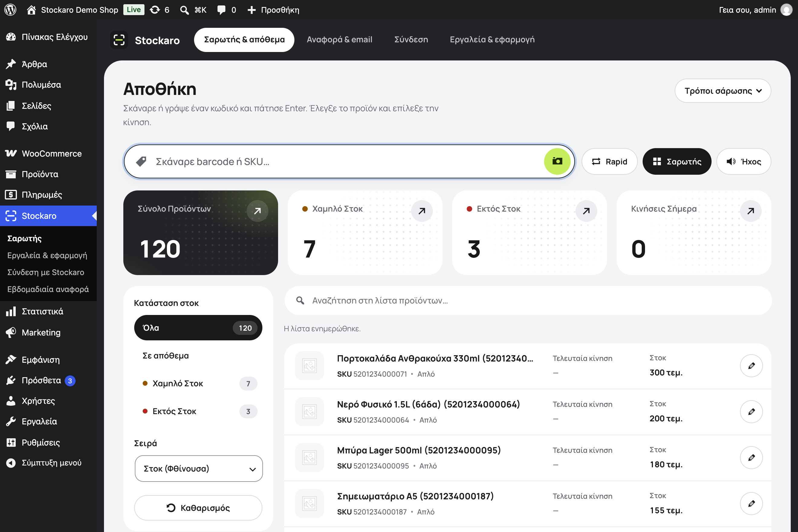This screenshot has height=532, width=798.
Task: Click the Stockaro logo icon in header
Action: tap(119, 40)
